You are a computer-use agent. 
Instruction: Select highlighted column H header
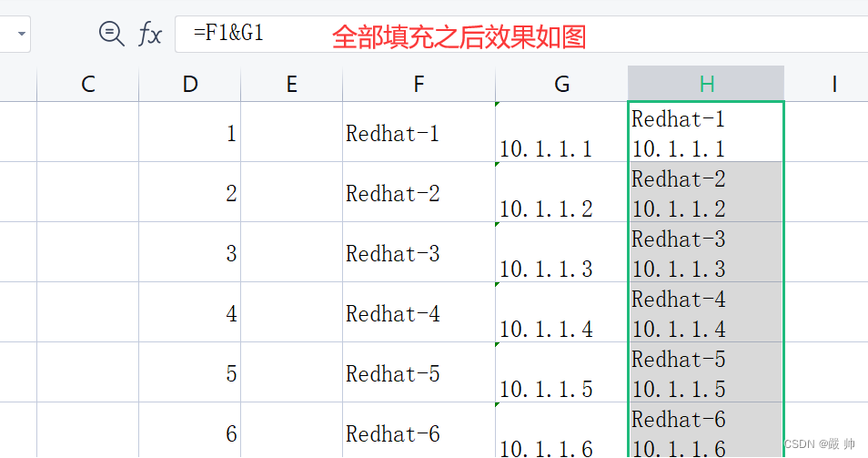pos(706,84)
